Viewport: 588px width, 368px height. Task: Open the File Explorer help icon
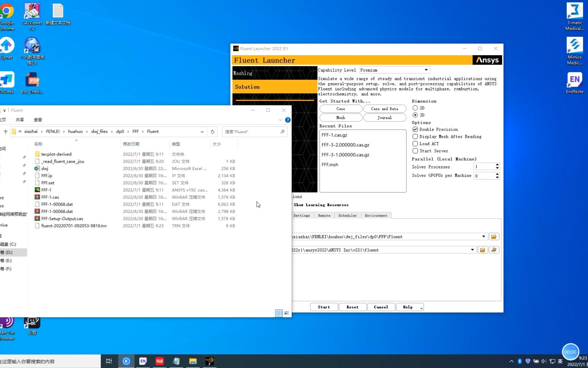[288, 120]
